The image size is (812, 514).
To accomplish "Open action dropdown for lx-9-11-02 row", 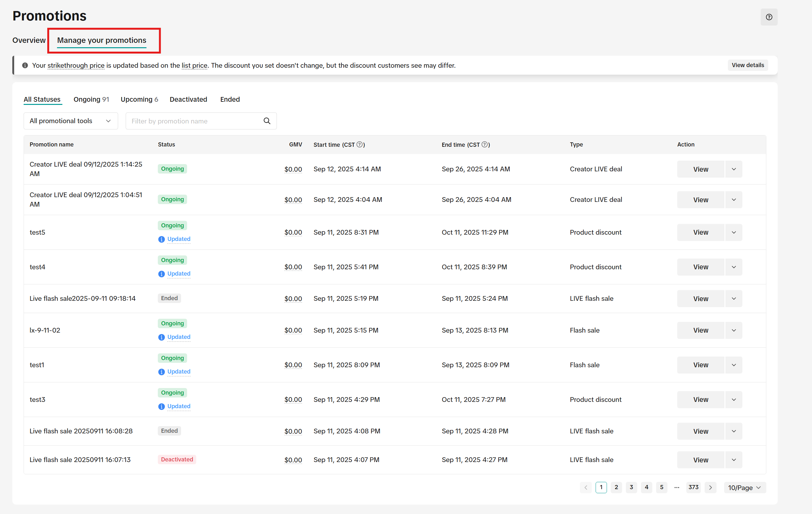I will click(734, 330).
